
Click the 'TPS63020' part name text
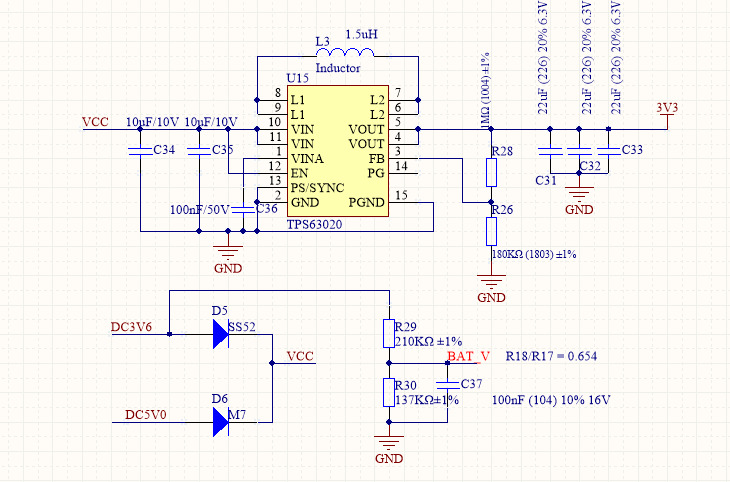314,224
